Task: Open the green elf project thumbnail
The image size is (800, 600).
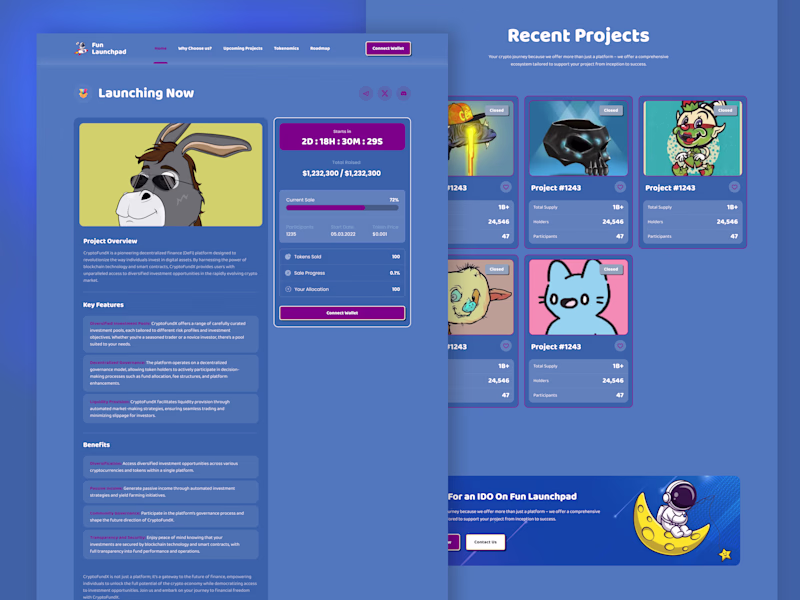Action: [693, 138]
